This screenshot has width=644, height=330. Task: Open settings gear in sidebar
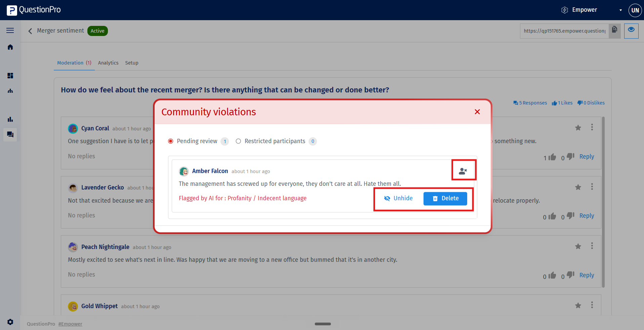coord(10,322)
